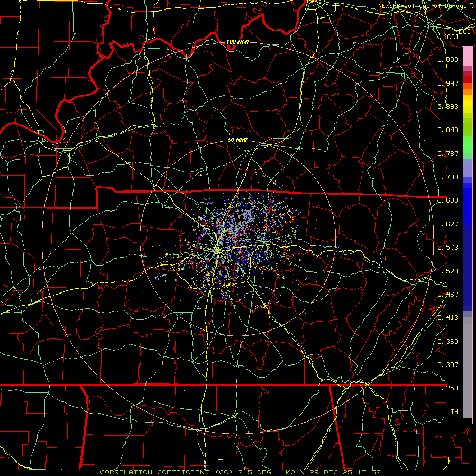The height and width of the screenshot is (476, 476).
Task: Click the NEXLAB-College of DuPage credit text
Action: pos(426,6)
